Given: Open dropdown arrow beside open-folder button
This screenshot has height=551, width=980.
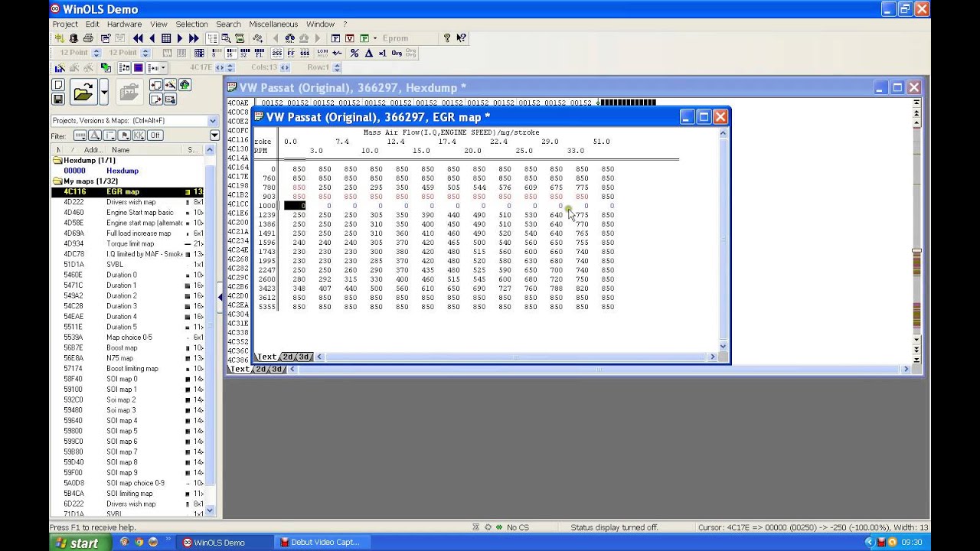Looking at the screenshot, I should point(104,92).
